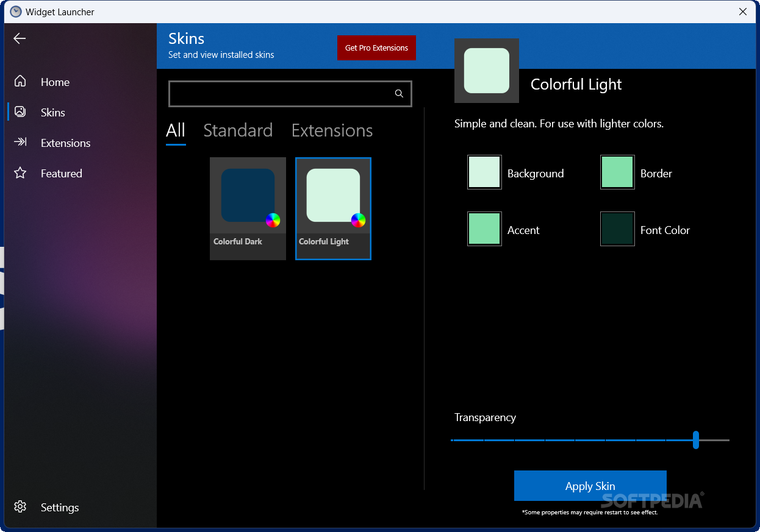Pick the Accent color swatch
The width and height of the screenshot is (760, 532).
(x=484, y=229)
